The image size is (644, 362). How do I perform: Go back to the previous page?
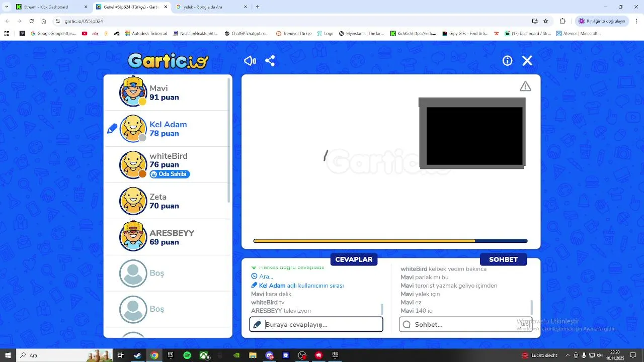(x=7, y=21)
